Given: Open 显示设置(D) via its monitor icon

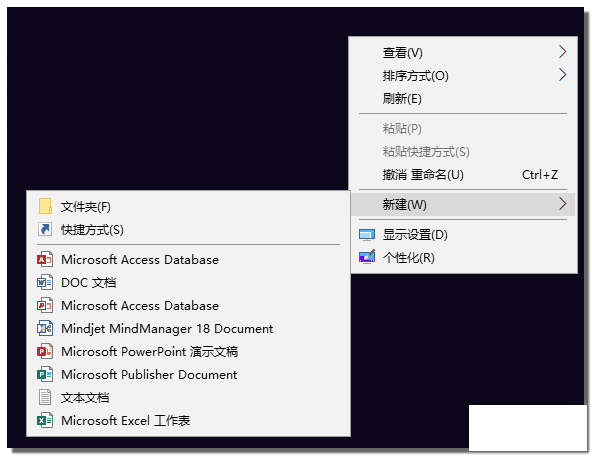Looking at the screenshot, I should pyautogui.click(x=367, y=235).
